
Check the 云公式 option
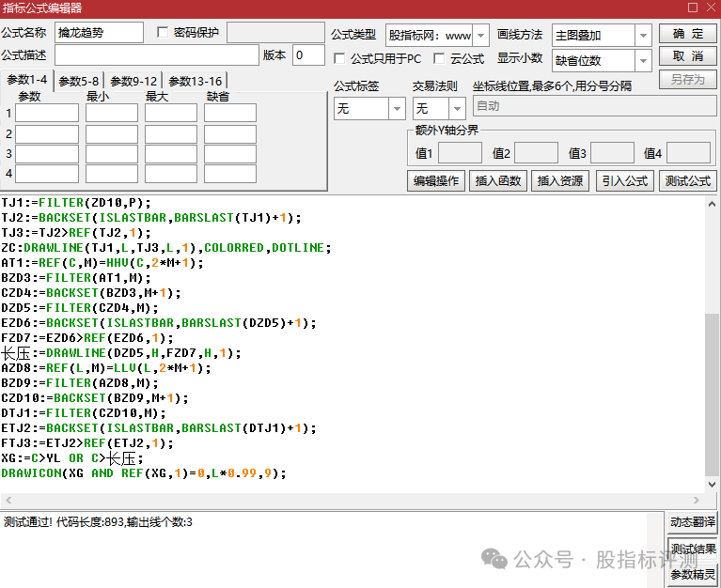pos(439,59)
